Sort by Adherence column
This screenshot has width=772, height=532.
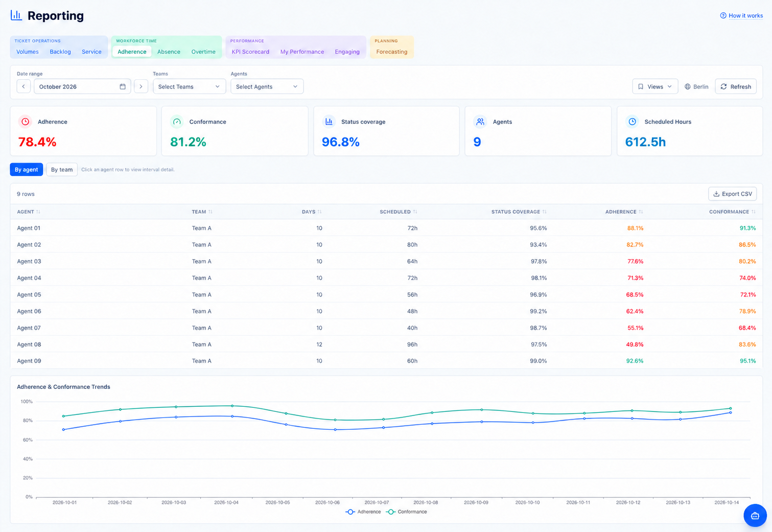tap(624, 212)
